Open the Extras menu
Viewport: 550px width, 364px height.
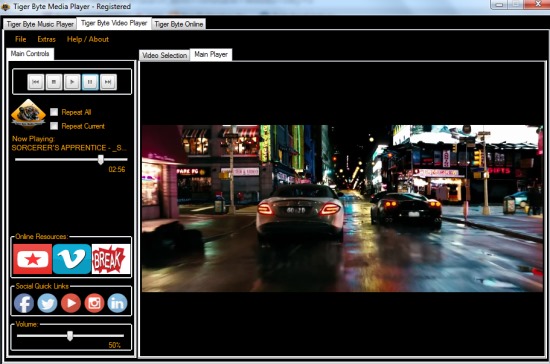click(x=47, y=39)
